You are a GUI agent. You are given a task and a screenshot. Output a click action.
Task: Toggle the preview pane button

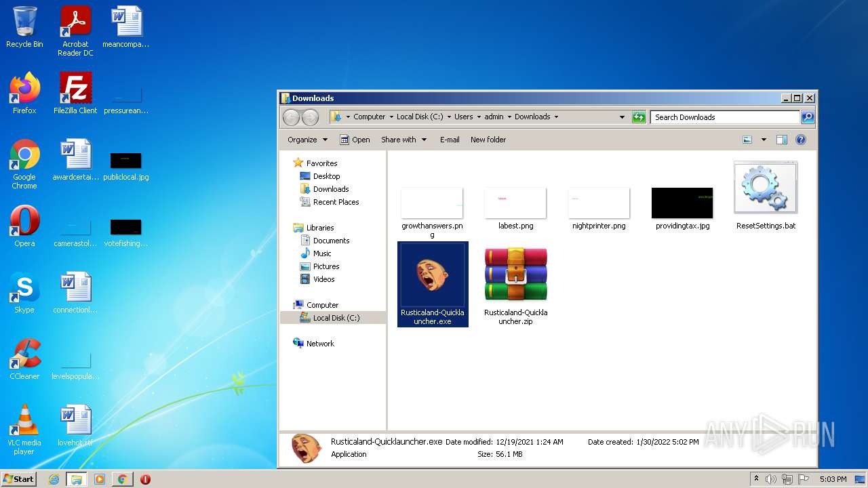781,140
